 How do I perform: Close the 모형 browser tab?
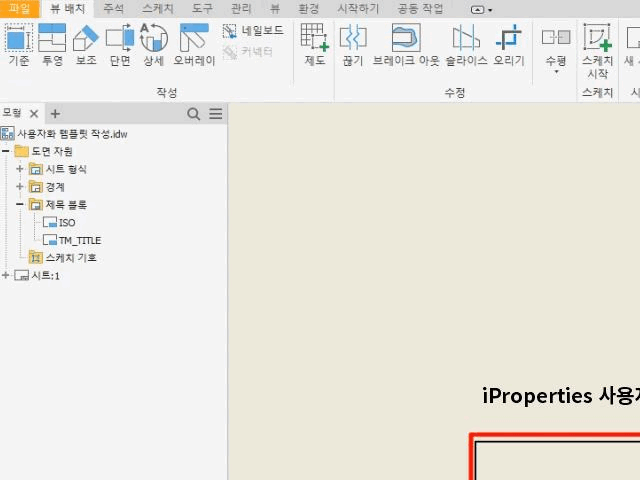coord(34,114)
